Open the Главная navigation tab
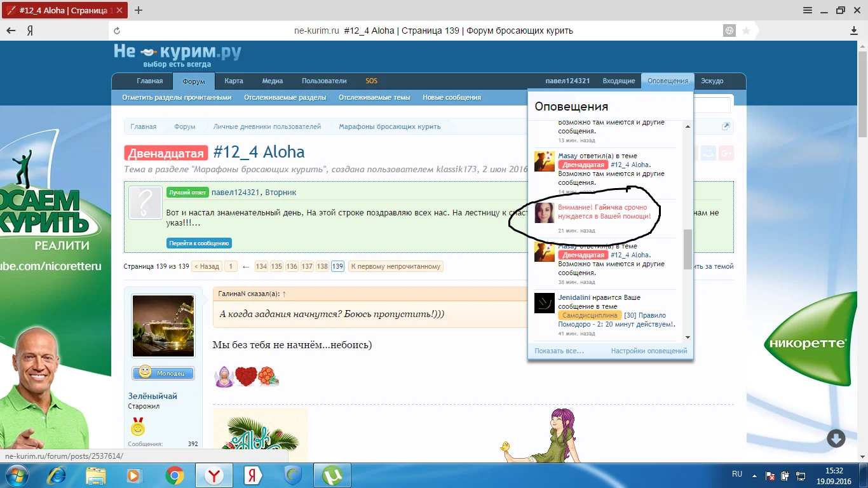Screen dimensions: 868x488 [150, 81]
